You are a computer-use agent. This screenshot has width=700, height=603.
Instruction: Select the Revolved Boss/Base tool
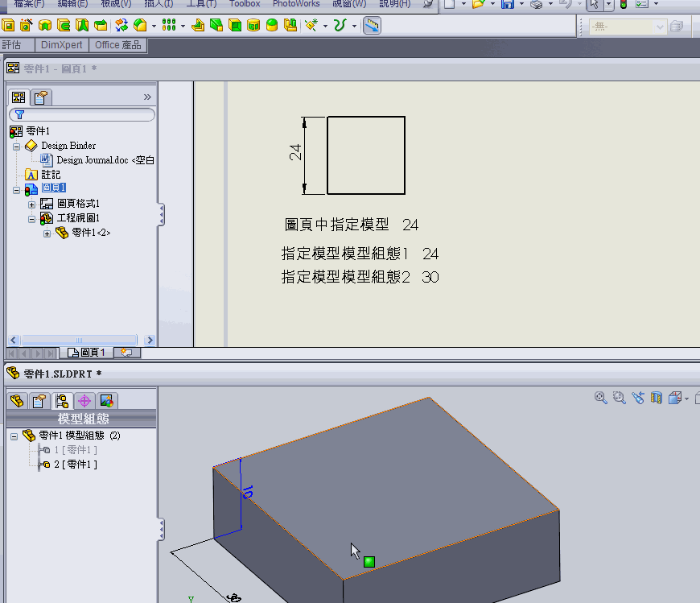(x=45, y=26)
